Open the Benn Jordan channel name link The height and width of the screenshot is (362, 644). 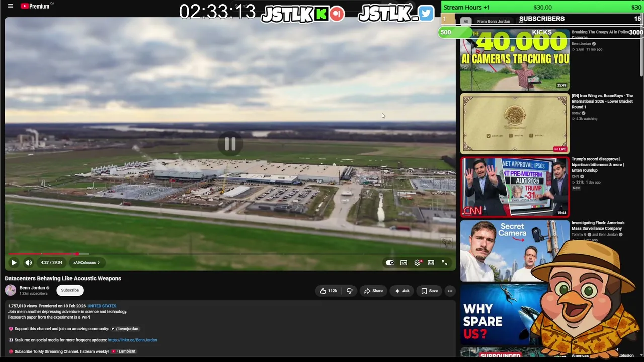(x=32, y=288)
